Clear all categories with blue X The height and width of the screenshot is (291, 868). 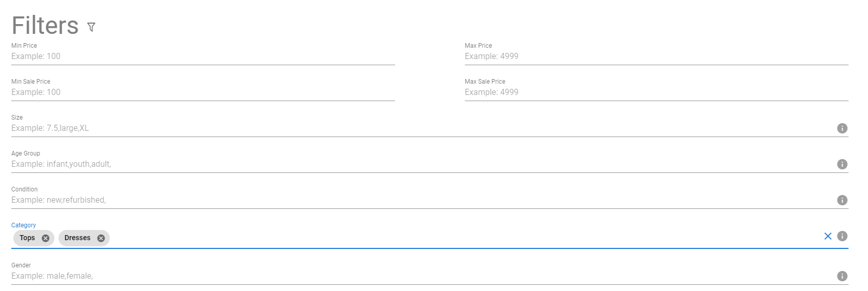[827, 236]
